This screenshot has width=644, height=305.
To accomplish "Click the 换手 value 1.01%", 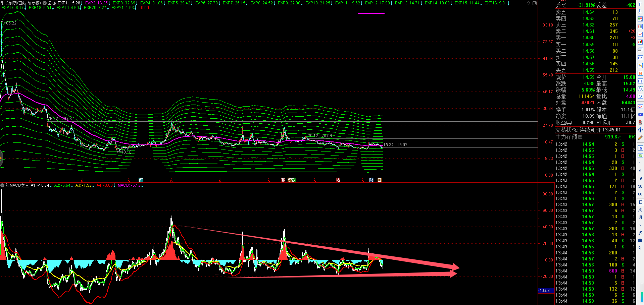I will (x=588, y=110).
